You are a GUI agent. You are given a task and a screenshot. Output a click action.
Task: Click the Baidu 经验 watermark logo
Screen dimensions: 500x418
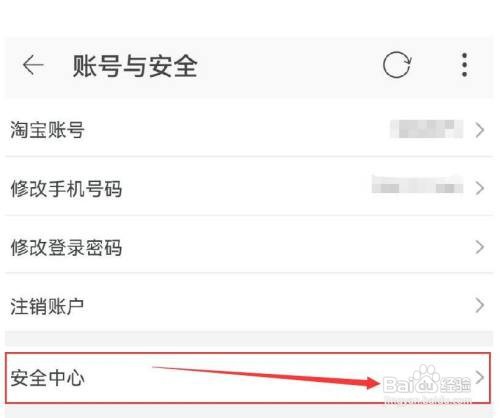427,381
